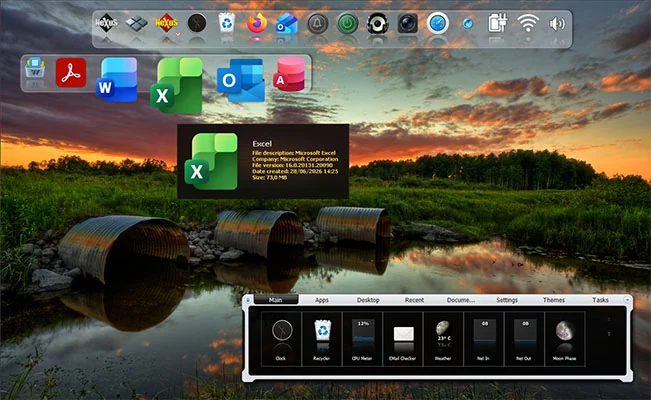Screen dimensions: 651x400
Task: Switch to the Tasks shelf tab
Action: (600, 300)
